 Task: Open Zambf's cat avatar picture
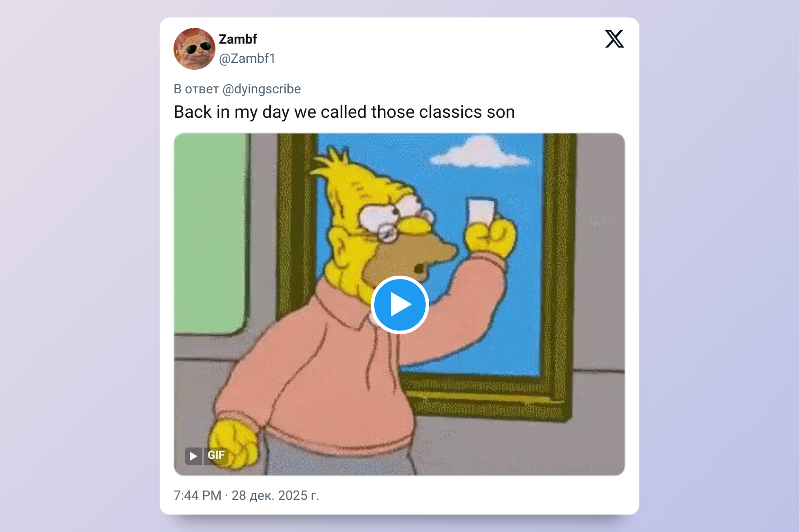click(x=195, y=49)
